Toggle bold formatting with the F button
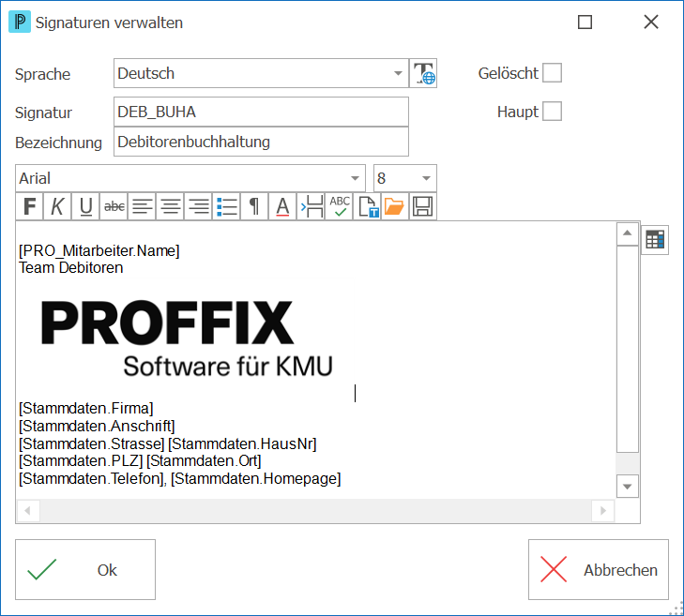This screenshot has width=684, height=616. tap(30, 206)
